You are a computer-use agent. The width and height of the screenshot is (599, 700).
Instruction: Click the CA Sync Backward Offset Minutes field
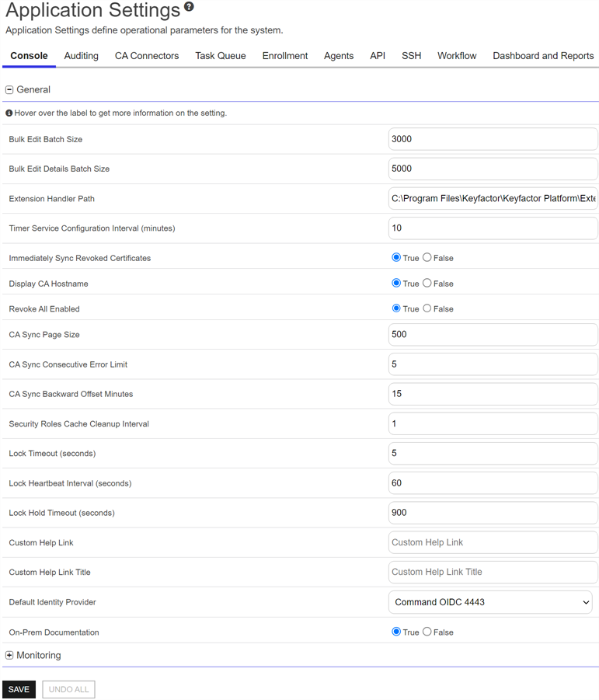493,394
